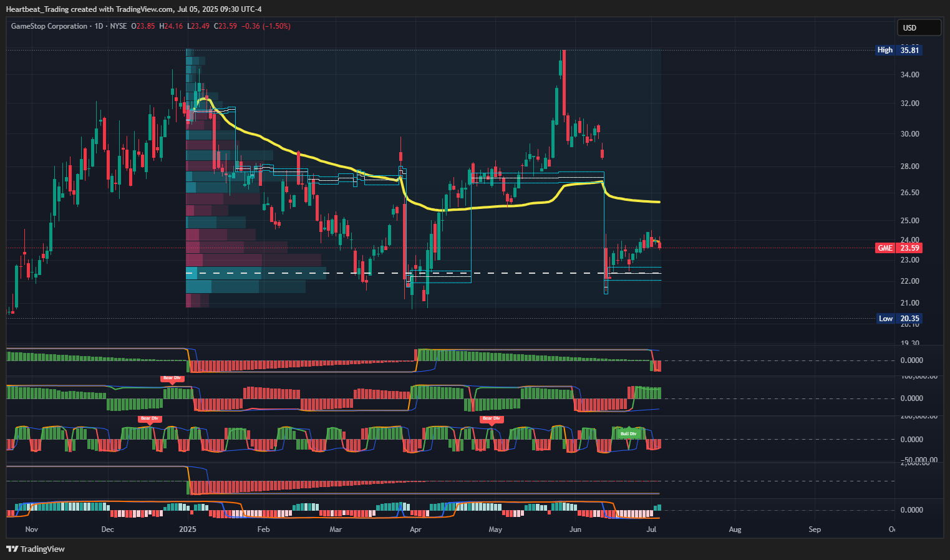The height and width of the screenshot is (560, 950).
Task: Click the red GME 23.59 price tag
Action: pyautogui.click(x=899, y=248)
